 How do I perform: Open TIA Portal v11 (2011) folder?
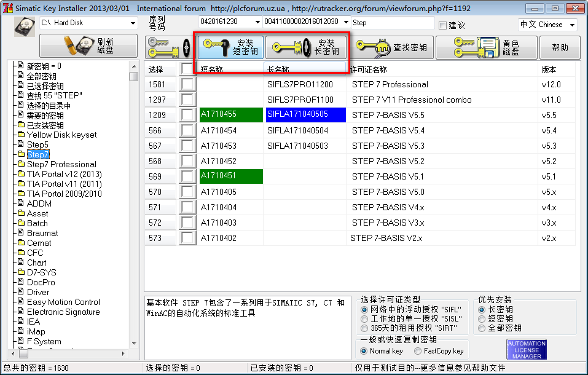point(64,184)
